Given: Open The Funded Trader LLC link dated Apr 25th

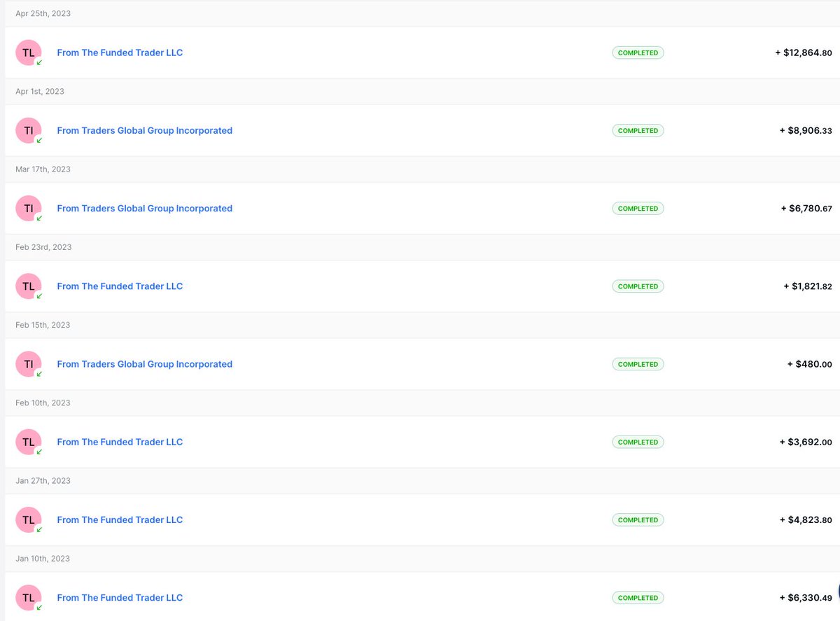Looking at the screenshot, I should (x=120, y=53).
